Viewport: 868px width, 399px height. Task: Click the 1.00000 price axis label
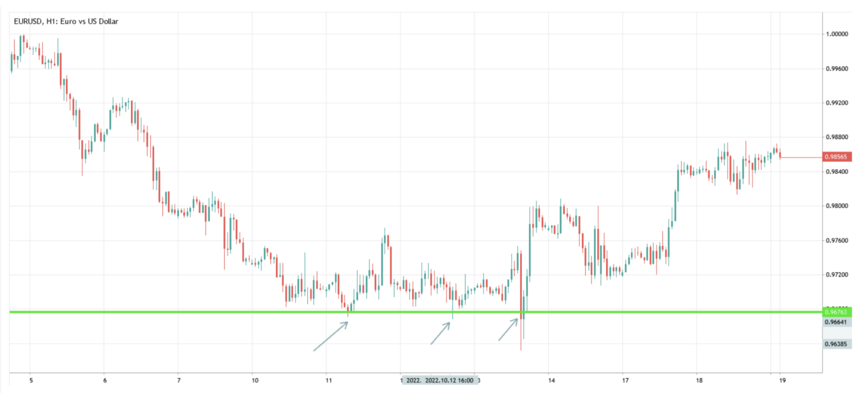(836, 34)
